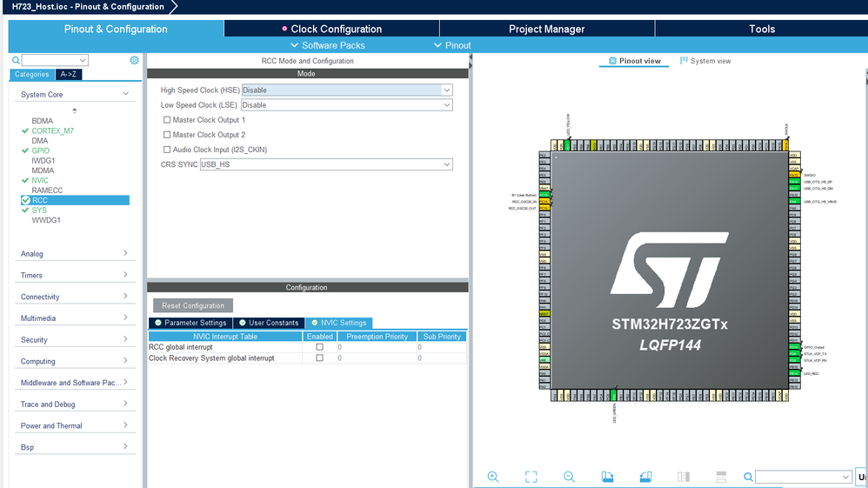Select the Categories tab
The image size is (868, 488).
point(31,74)
